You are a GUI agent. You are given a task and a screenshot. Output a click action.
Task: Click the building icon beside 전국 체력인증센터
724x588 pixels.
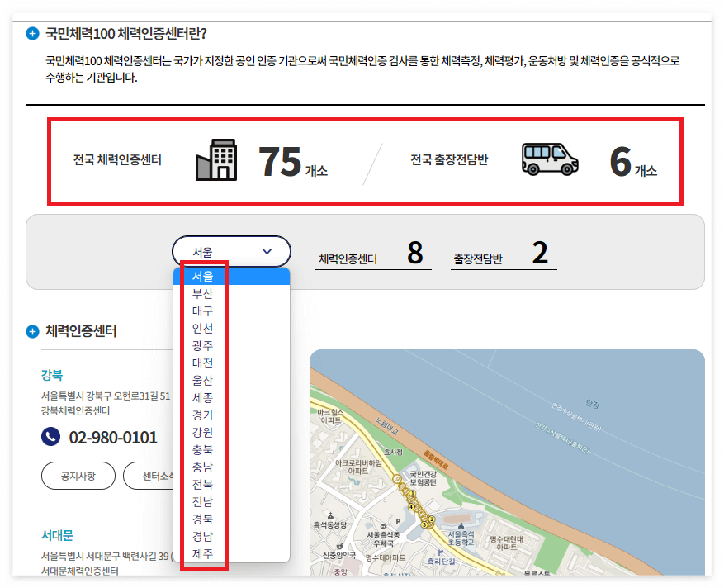215,161
